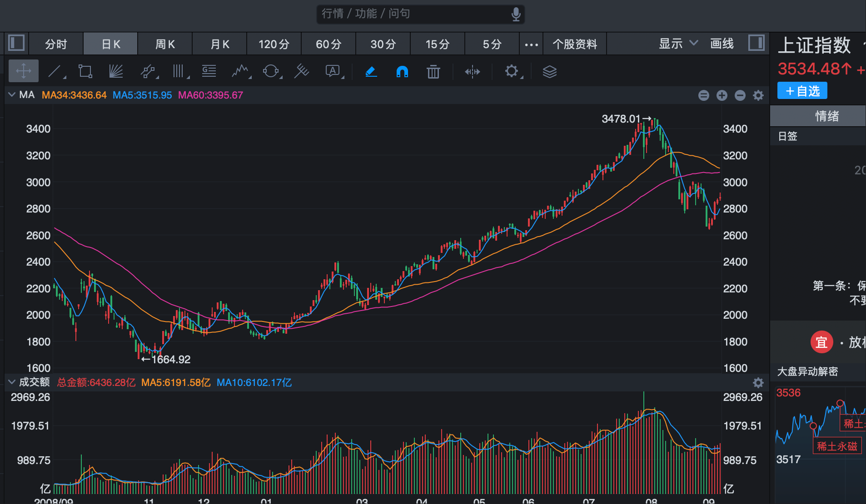Toggle the left sidebar panel icon

point(16,44)
